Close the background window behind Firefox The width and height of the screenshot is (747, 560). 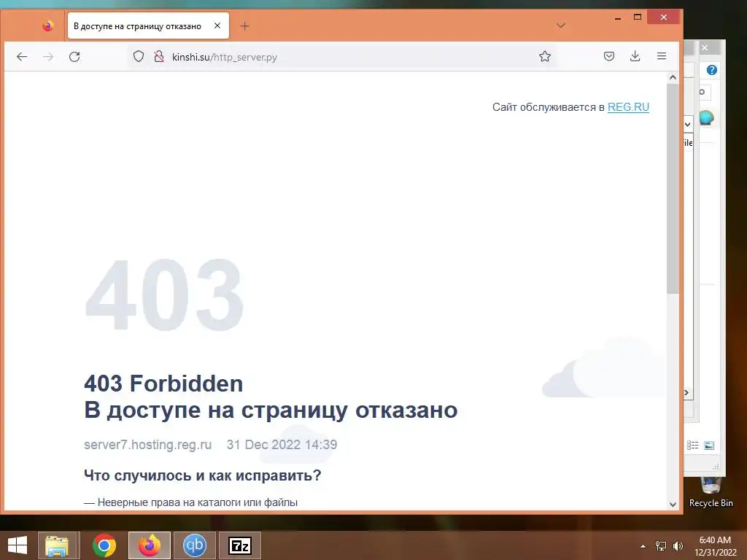(x=705, y=47)
